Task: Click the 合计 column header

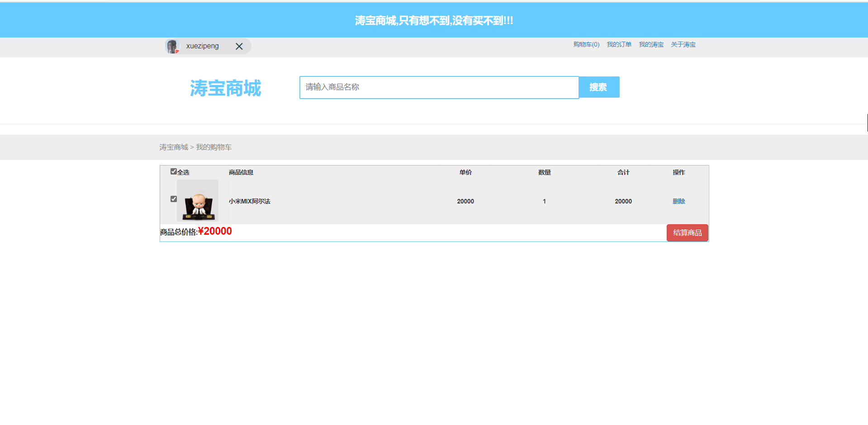Action: click(x=623, y=172)
